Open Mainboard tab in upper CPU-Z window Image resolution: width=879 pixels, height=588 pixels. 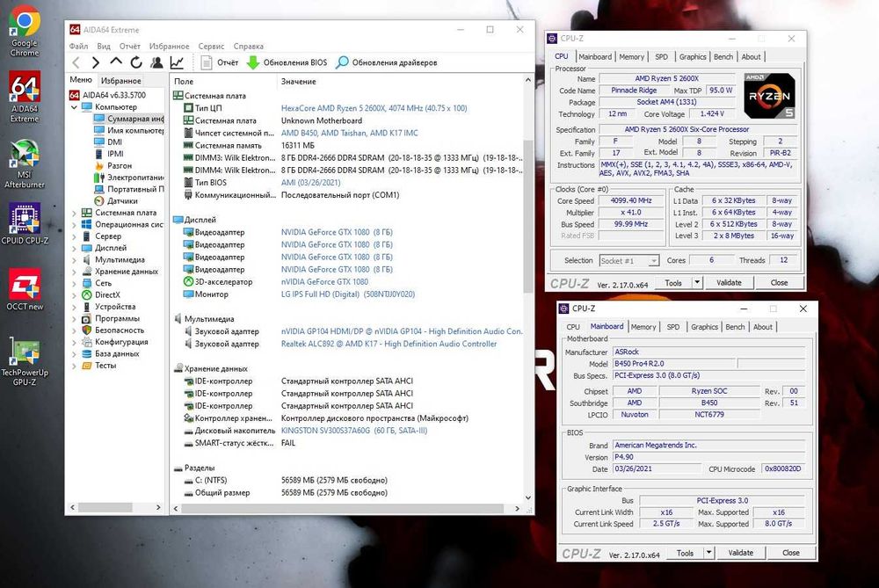(x=595, y=56)
